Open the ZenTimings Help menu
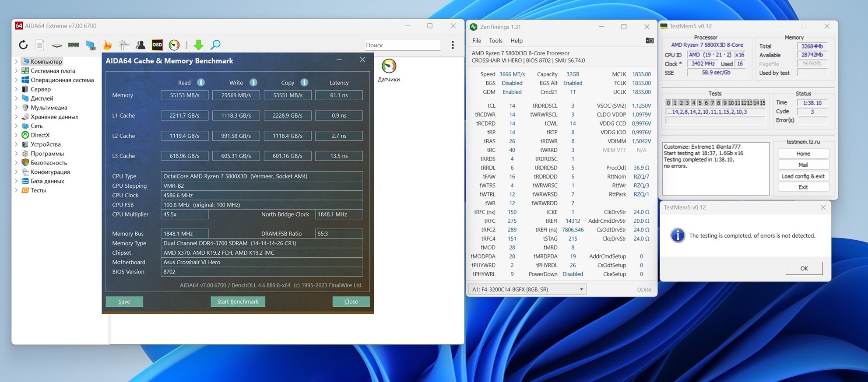This screenshot has height=382, width=868. click(517, 41)
